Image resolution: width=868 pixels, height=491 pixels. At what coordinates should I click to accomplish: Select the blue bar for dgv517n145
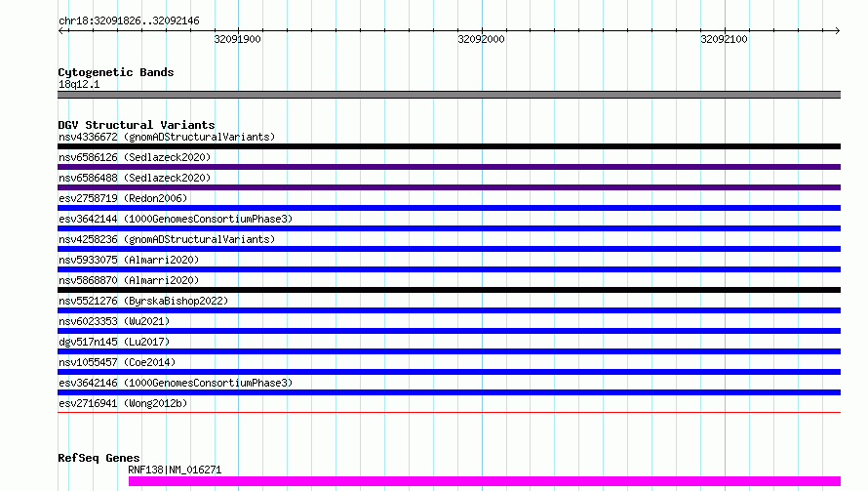tap(449, 351)
